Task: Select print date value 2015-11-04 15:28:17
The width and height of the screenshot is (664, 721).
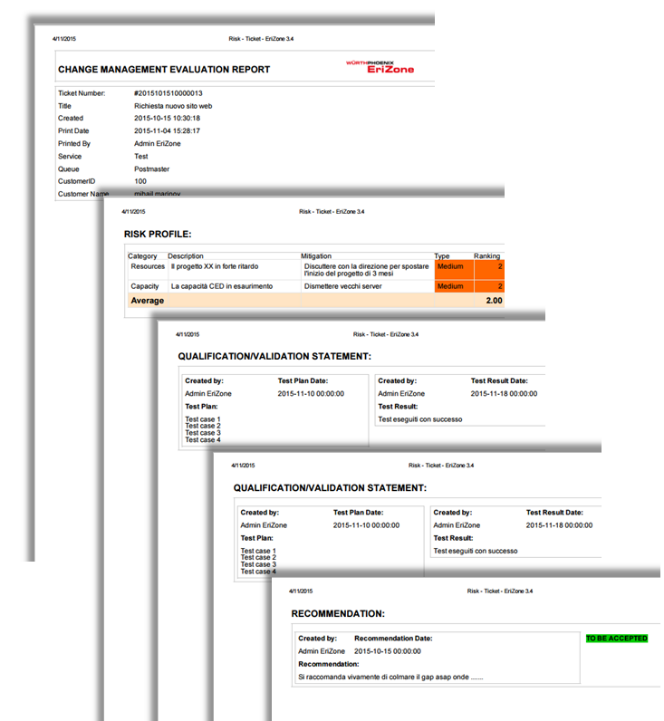Action: 167,131
